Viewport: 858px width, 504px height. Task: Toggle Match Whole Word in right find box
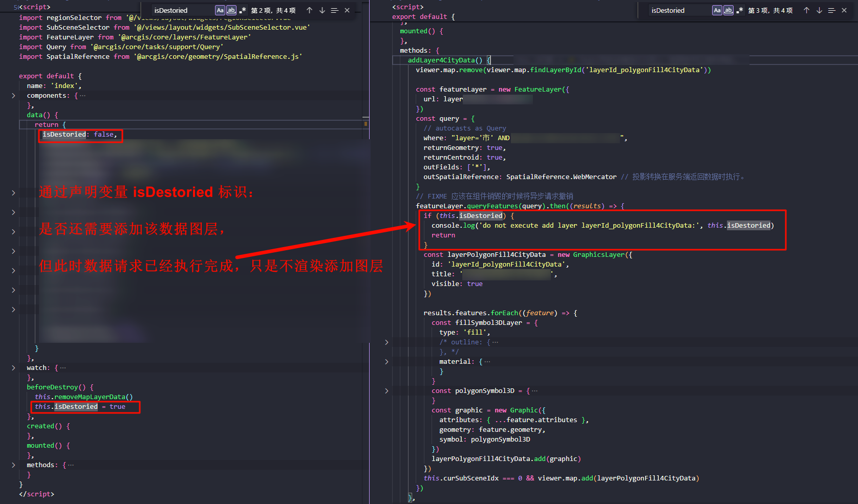tap(728, 10)
